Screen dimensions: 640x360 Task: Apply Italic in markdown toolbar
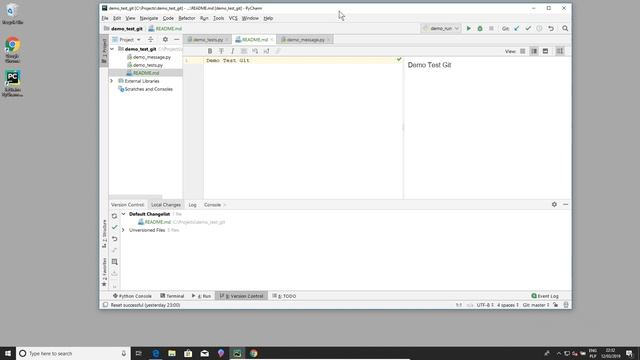click(x=233, y=51)
